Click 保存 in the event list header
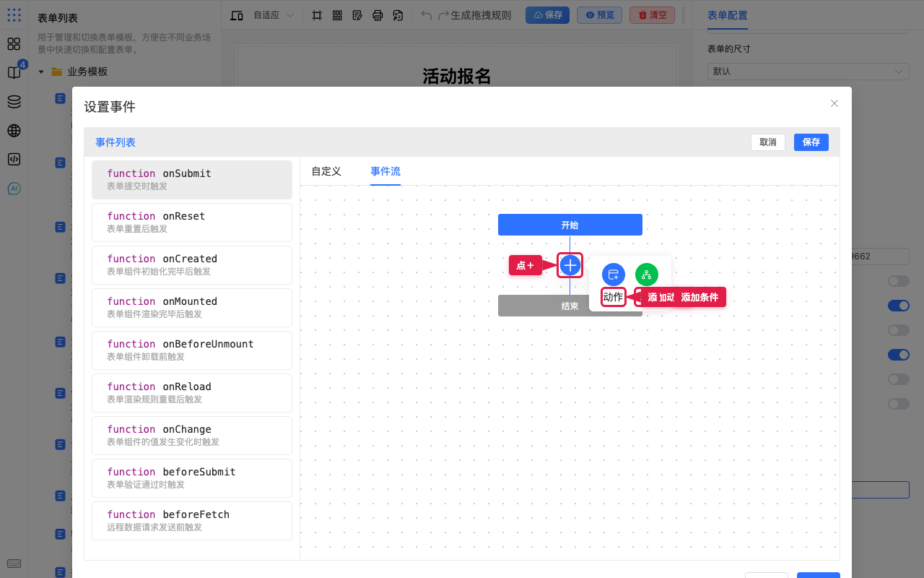Screen dimensions: 924x578 [x=811, y=142]
